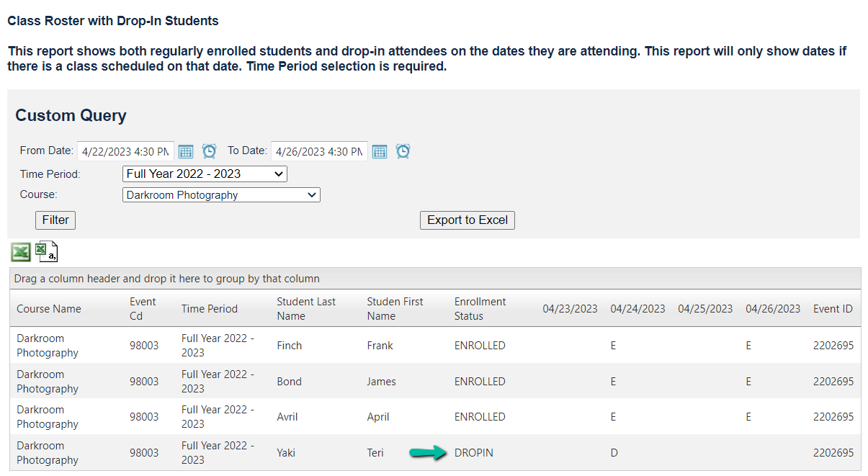Click the 04/23/2023 column header
The height and width of the screenshot is (476, 868).
(570, 308)
